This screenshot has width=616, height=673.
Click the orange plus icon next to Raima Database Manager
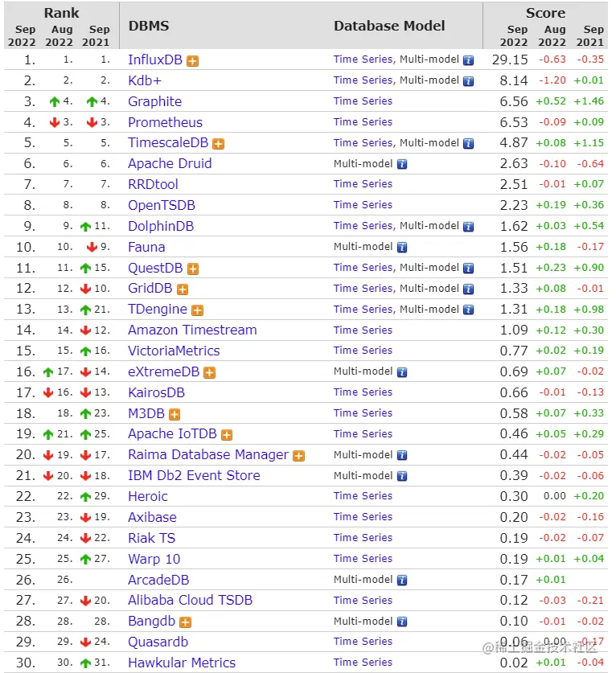299,456
